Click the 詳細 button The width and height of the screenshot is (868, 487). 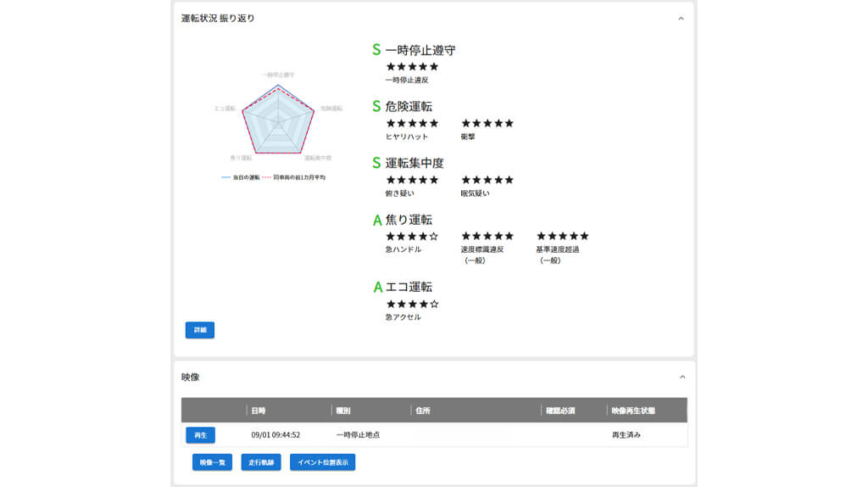click(x=200, y=330)
